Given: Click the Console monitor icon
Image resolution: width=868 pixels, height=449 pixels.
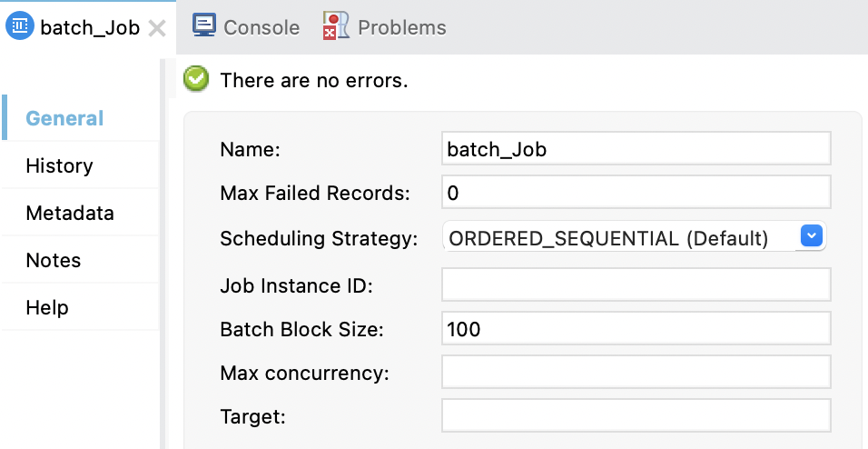Looking at the screenshot, I should point(204,26).
